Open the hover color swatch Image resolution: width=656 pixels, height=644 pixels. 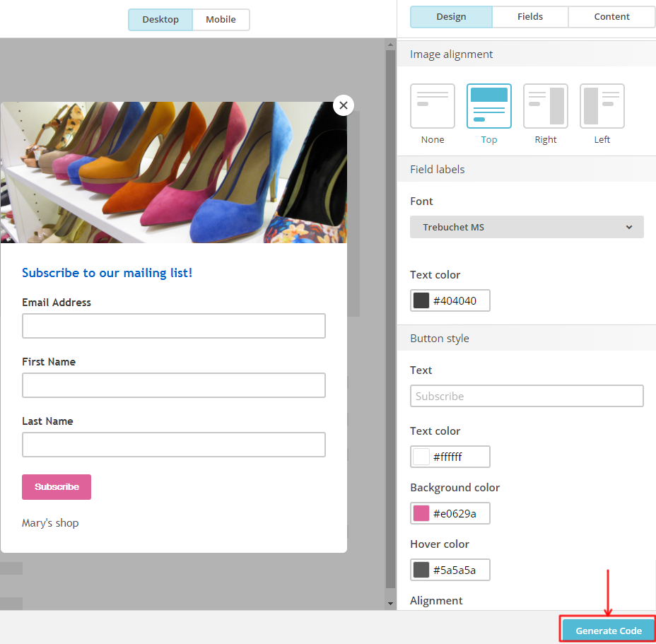point(421,570)
